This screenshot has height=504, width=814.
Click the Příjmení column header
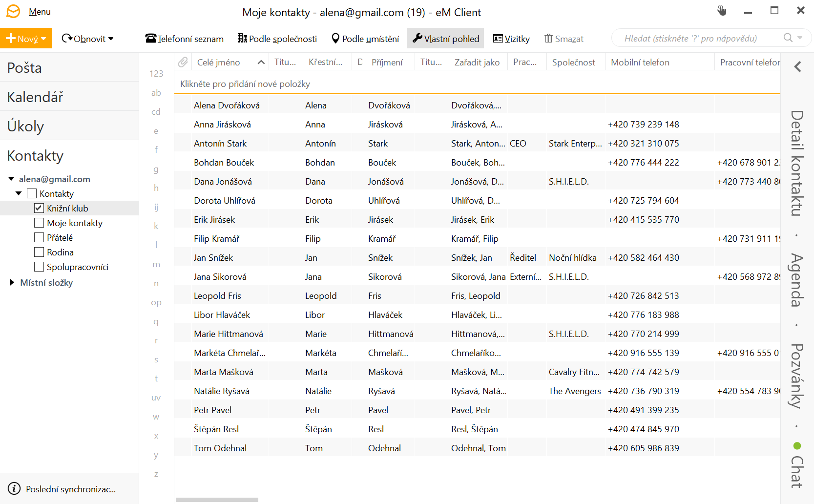tap(390, 62)
